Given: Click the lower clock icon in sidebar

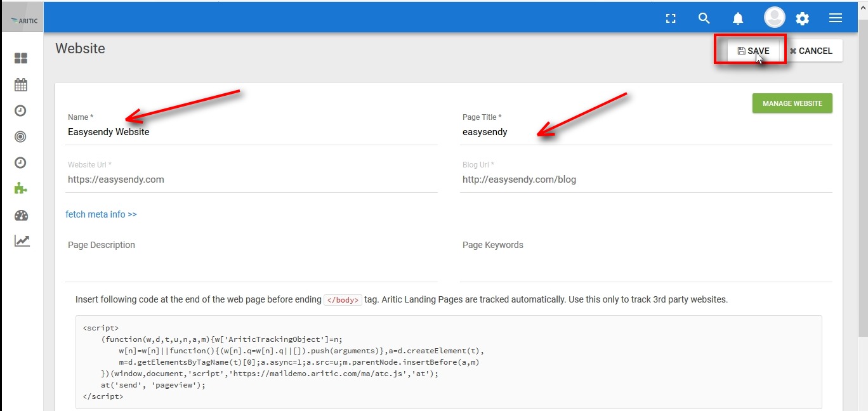Looking at the screenshot, I should [21, 163].
